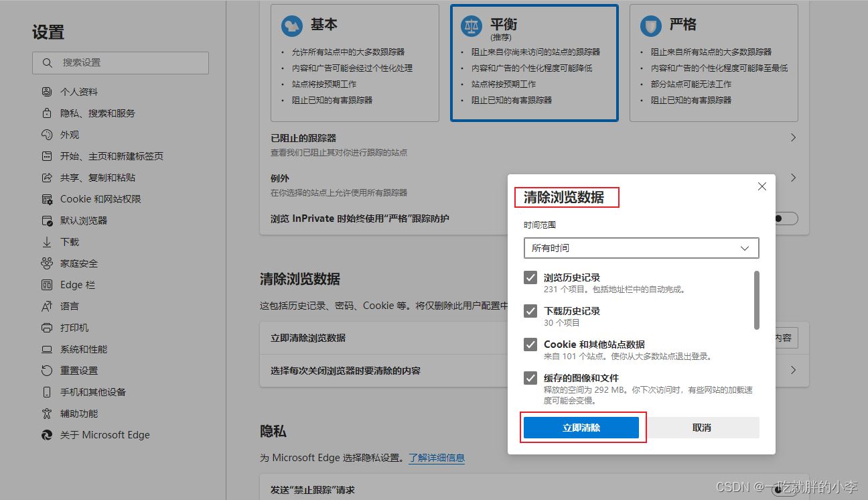
Task: Open the 打印机 settings page
Action: tap(74, 328)
